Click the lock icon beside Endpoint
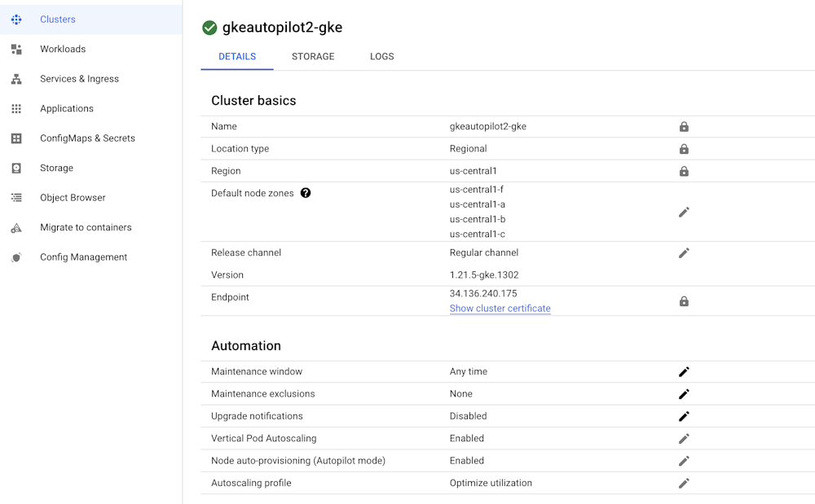The height and width of the screenshot is (504, 815). [x=684, y=300]
